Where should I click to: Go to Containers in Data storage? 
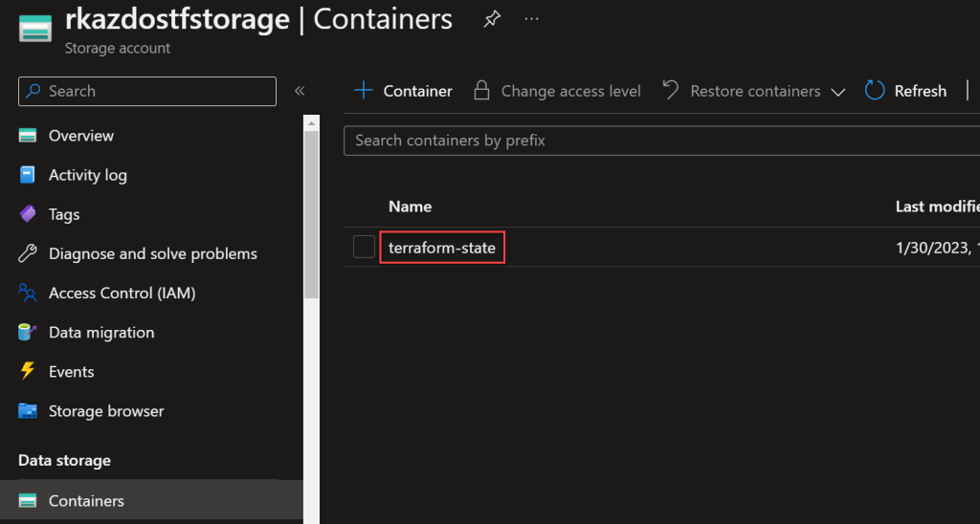point(86,501)
